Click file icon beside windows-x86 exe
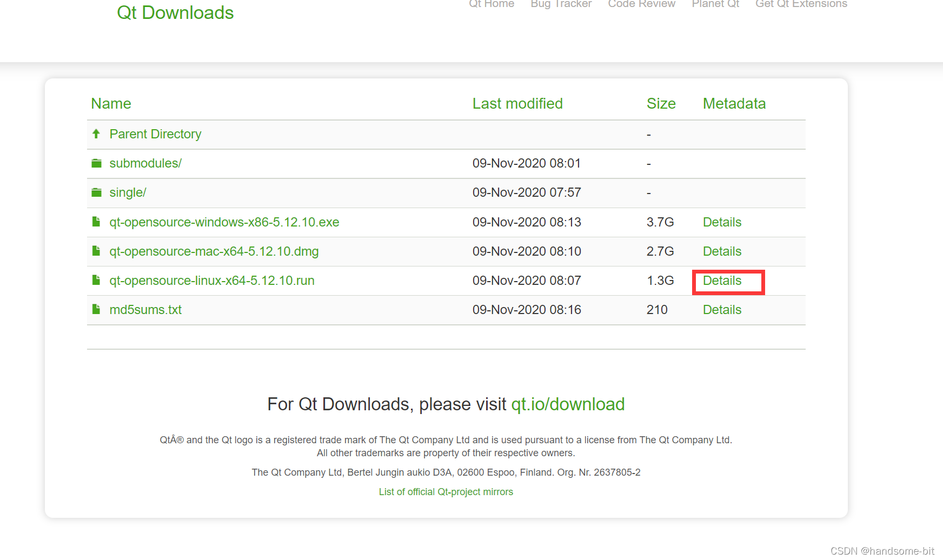The width and height of the screenshot is (943, 560). click(x=96, y=222)
